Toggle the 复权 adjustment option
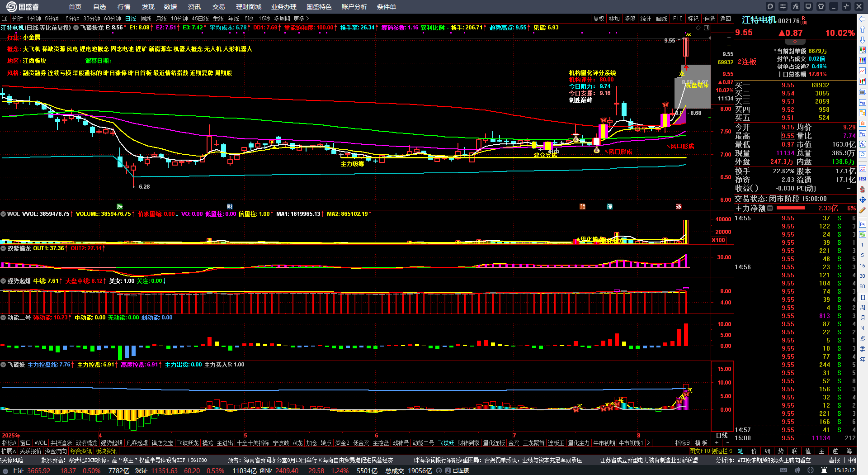The height and width of the screenshot is (475, 868). [599, 19]
